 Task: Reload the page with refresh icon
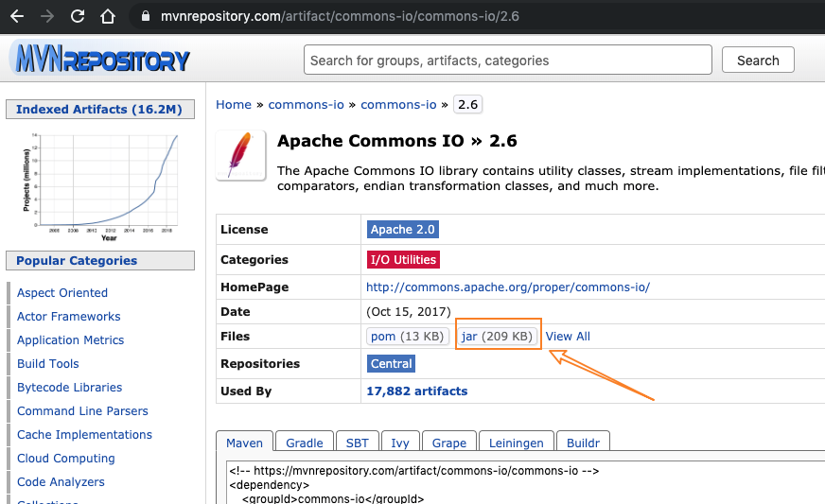pos(78,16)
